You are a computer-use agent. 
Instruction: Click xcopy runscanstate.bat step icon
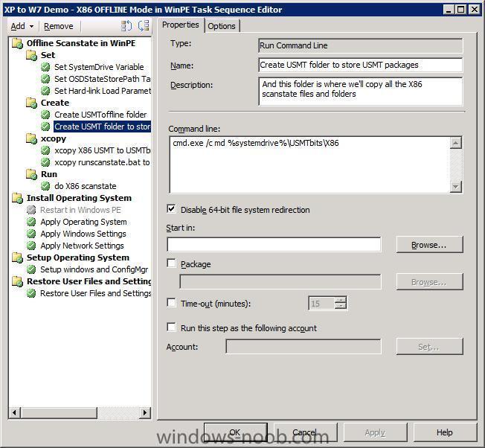tap(45, 162)
